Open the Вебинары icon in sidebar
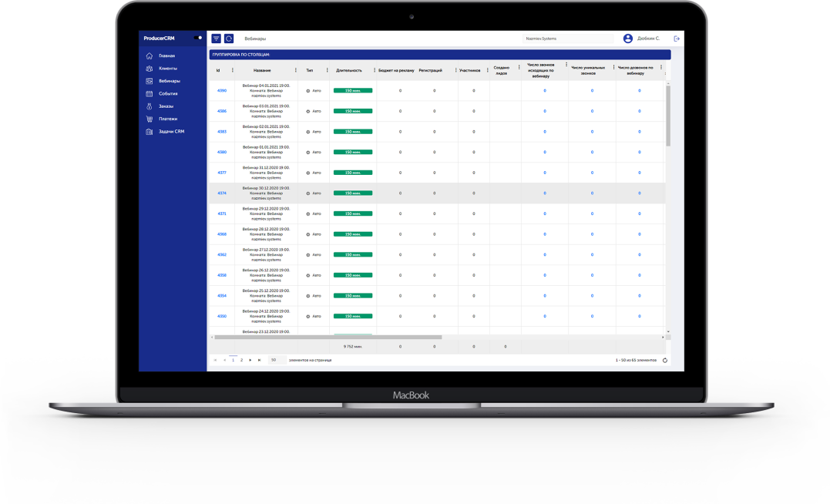The image size is (830, 504). pyautogui.click(x=150, y=81)
